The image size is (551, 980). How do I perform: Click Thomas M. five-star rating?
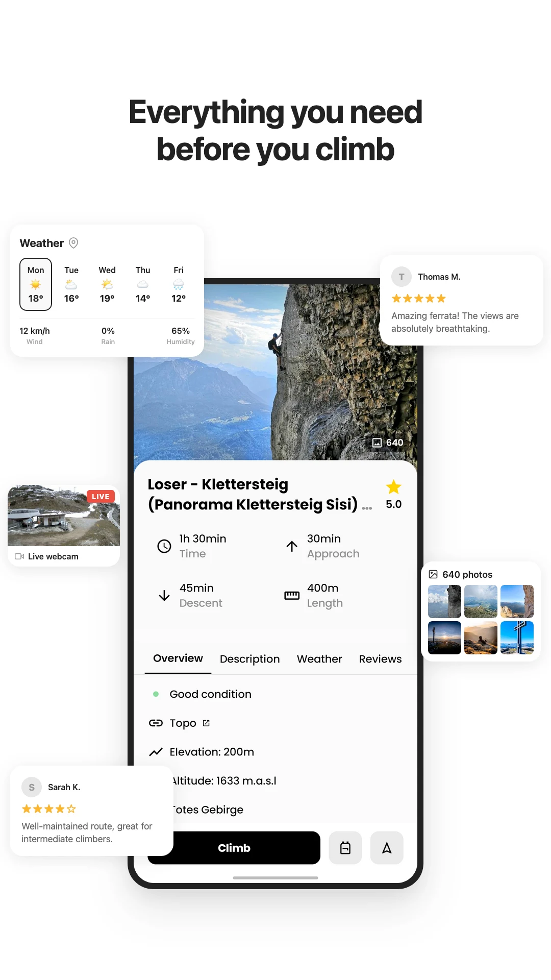(419, 299)
